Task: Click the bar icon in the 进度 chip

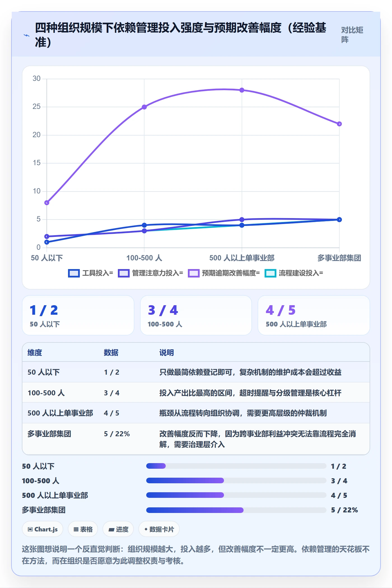Action: click(x=111, y=529)
